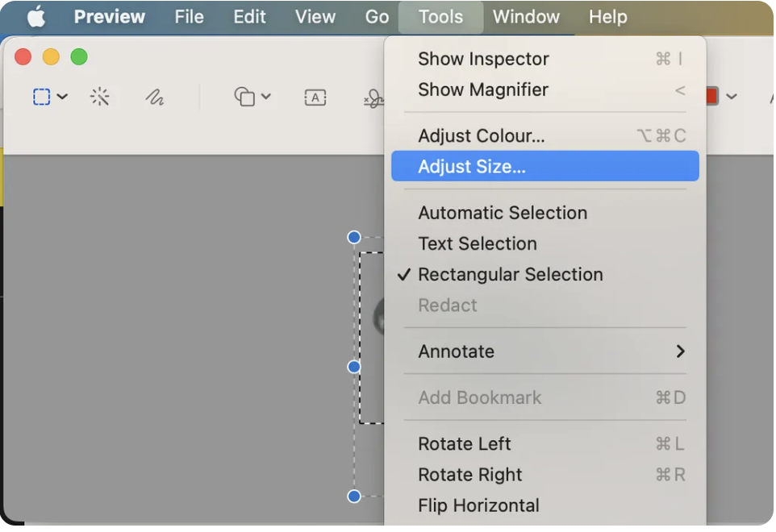Choose Show Inspector from the Tools menu
The width and height of the screenshot is (776, 532).
tap(483, 58)
